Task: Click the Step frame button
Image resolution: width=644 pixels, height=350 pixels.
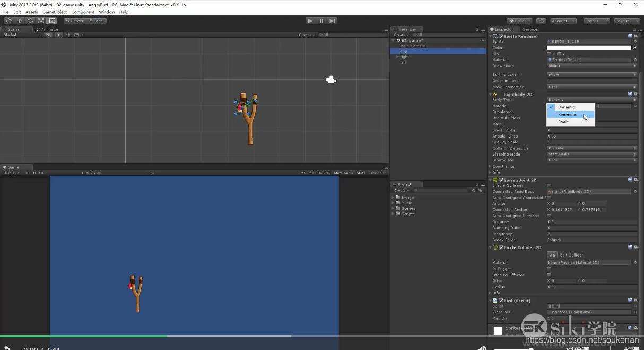Action: click(332, 21)
